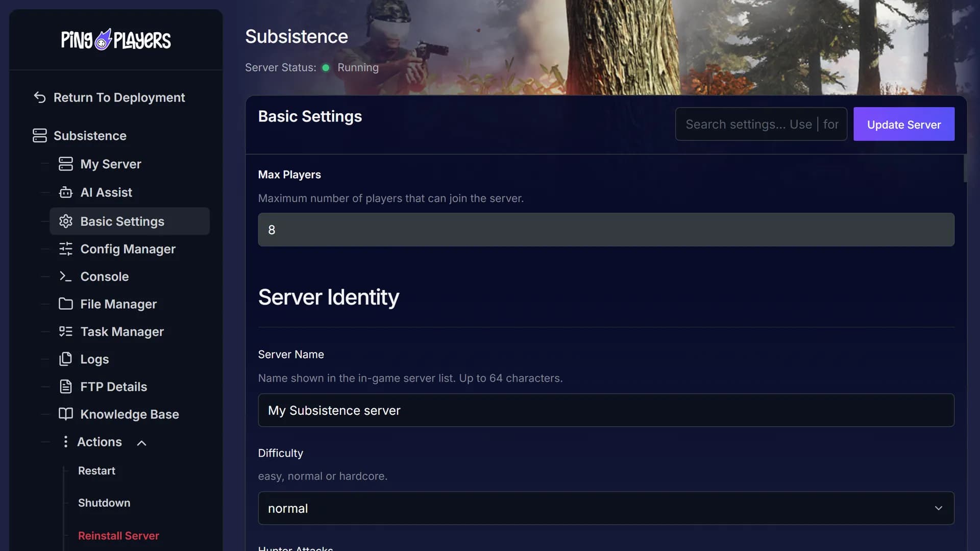Click the Console prompt icon
The width and height of the screenshot is (980, 551).
pyautogui.click(x=66, y=276)
